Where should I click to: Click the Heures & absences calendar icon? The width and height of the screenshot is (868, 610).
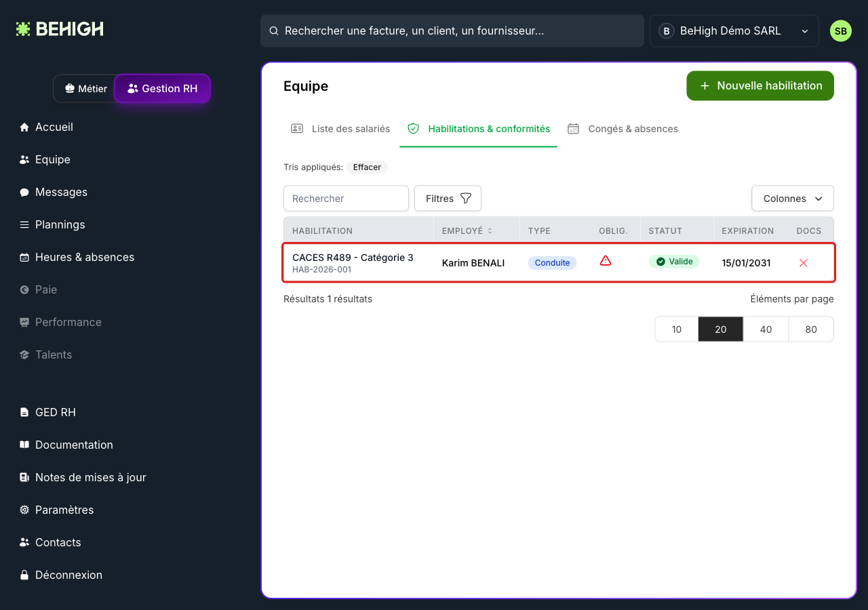click(x=24, y=258)
